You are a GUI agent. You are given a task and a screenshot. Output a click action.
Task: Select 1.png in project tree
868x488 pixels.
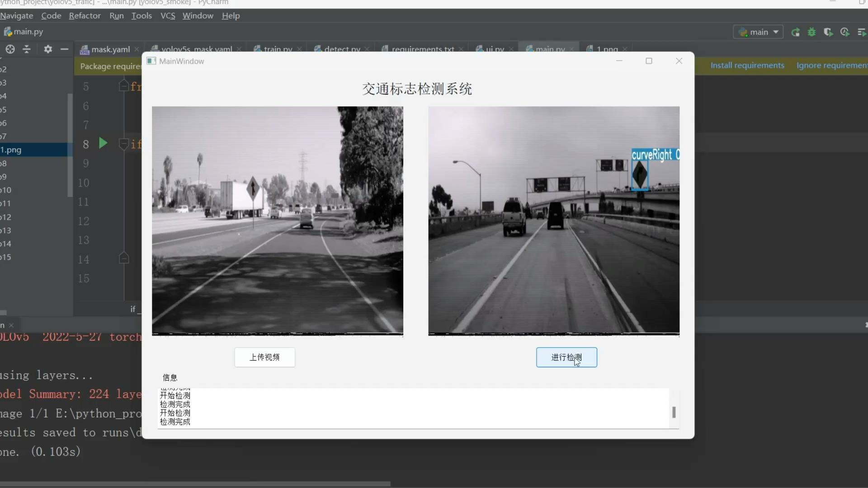12,150
